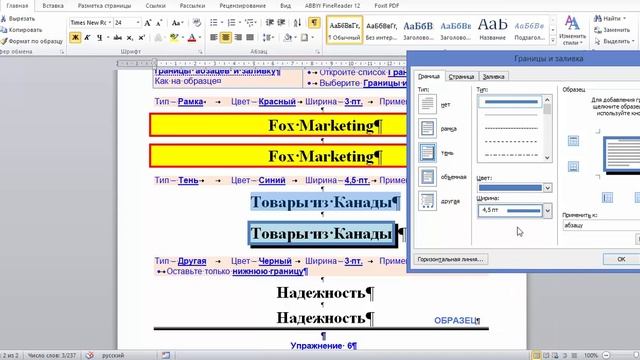Apply Обычный style

click(x=345, y=30)
